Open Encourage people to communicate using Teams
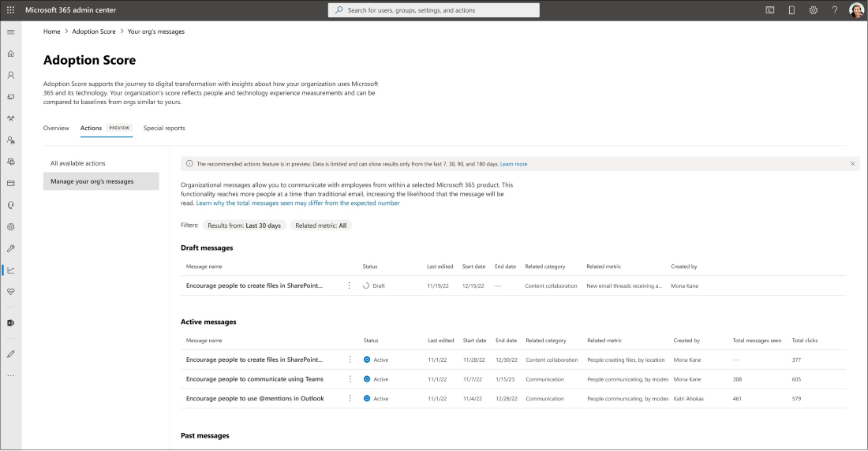Screen dimensions: 868x451 click(x=255, y=379)
